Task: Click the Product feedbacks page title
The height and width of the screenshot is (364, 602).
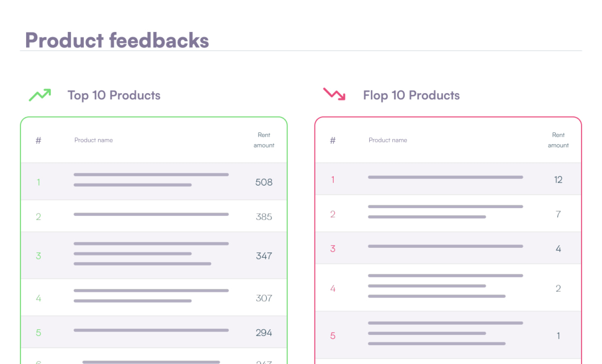Action: (x=117, y=40)
